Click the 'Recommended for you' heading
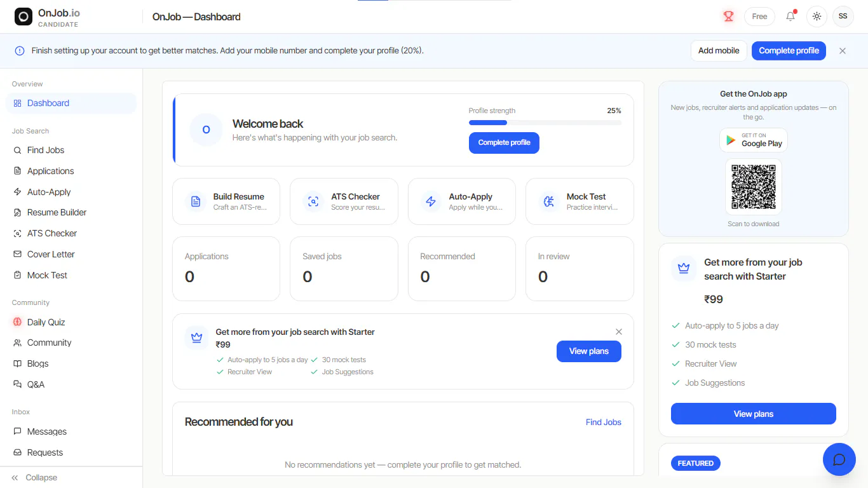The image size is (868, 488). tap(239, 422)
